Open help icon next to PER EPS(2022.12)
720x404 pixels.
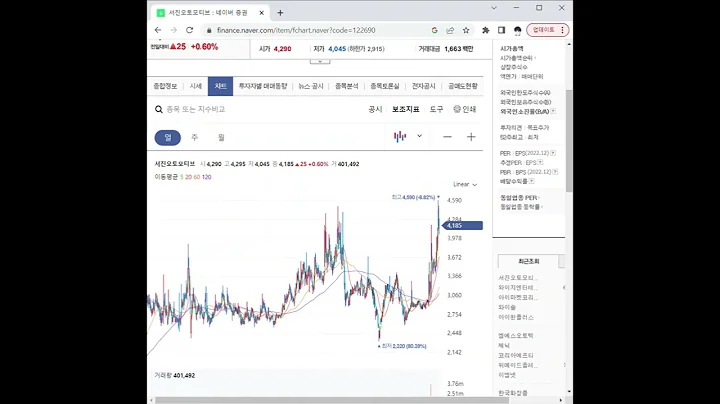(x=553, y=153)
